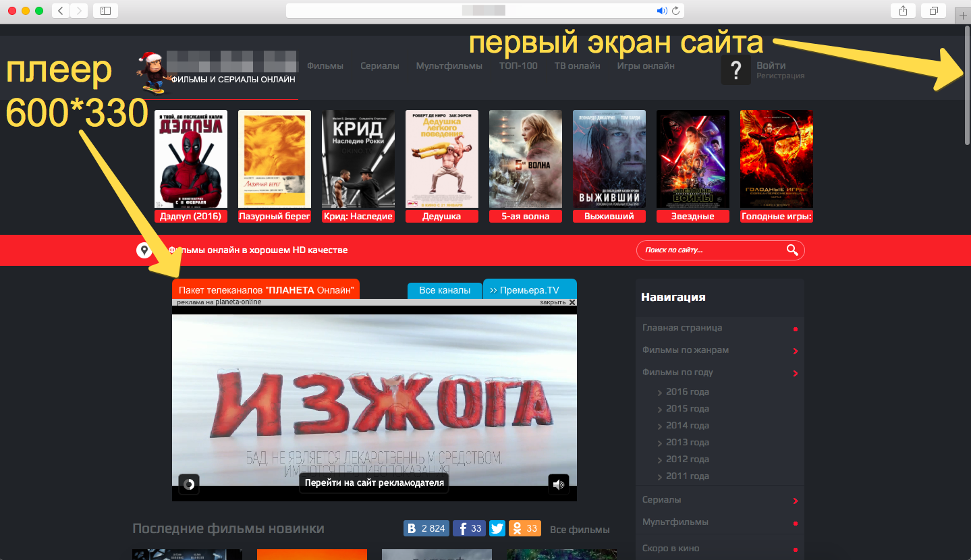Open Дэдпул (2016) poster
Viewport: 971px width, 560px height.
(x=191, y=159)
